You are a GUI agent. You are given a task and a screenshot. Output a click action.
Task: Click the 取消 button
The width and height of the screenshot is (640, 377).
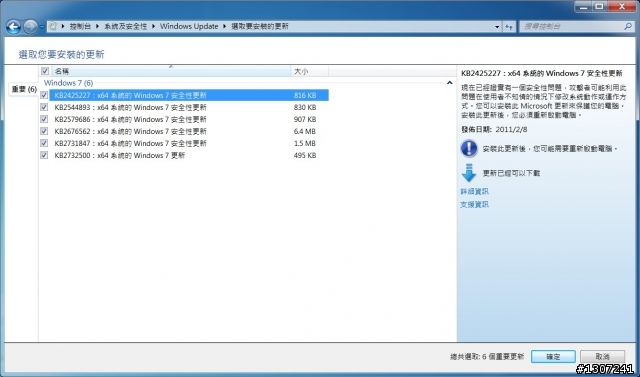pyautogui.click(x=602, y=357)
